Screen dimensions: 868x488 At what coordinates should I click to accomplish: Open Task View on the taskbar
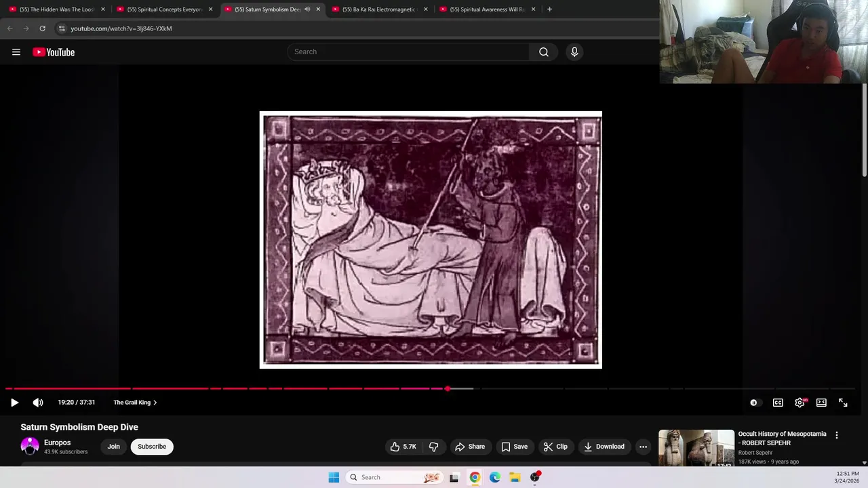(x=454, y=477)
